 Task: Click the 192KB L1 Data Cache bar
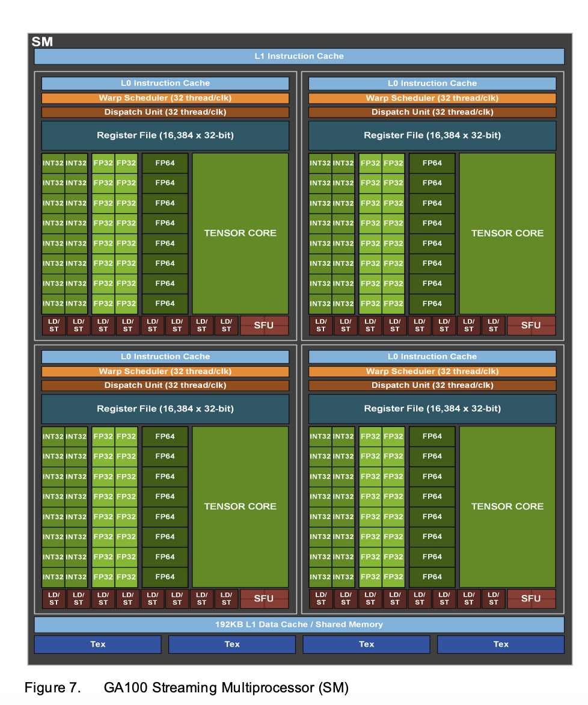(x=299, y=624)
